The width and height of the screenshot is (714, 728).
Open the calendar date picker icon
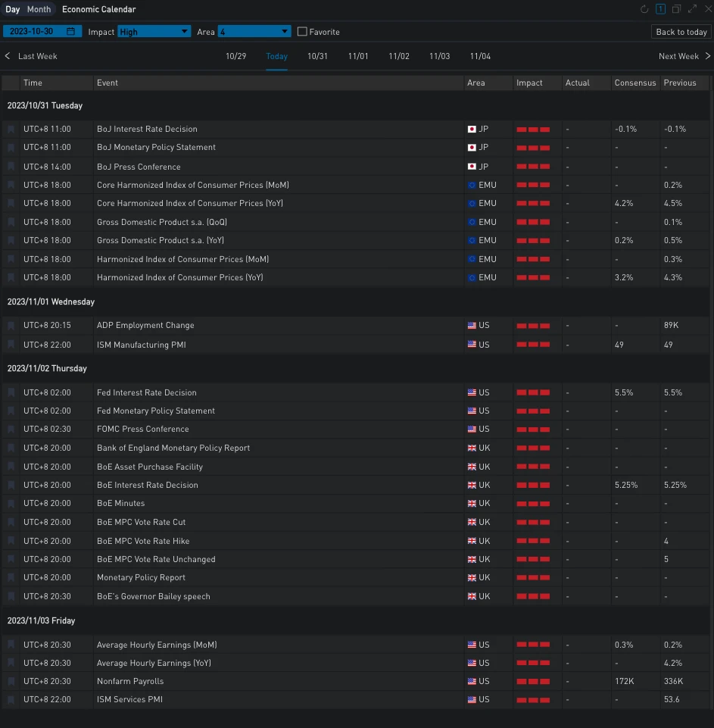71,32
